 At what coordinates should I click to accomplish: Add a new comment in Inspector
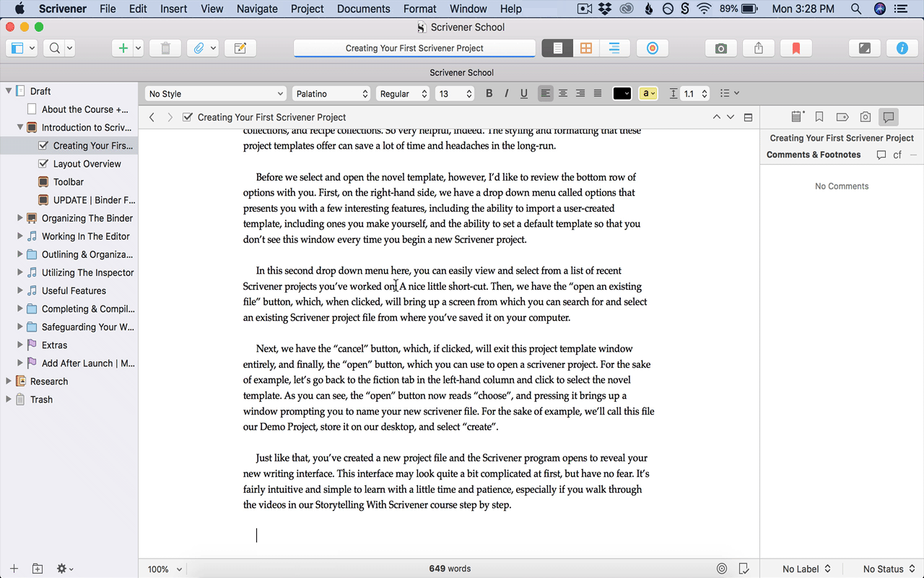(x=881, y=155)
